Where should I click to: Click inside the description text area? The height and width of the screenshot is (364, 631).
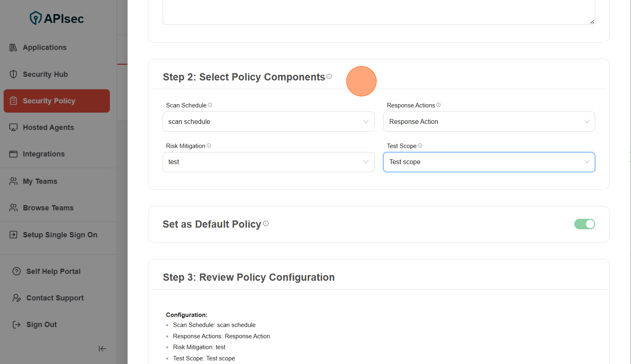pos(378,12)
